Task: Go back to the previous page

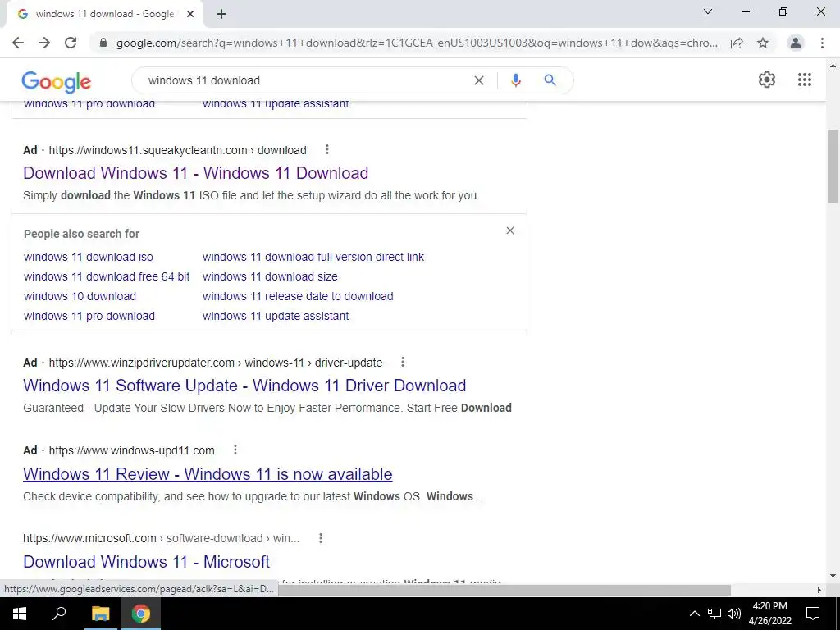Action: click(x=18, y=43)
